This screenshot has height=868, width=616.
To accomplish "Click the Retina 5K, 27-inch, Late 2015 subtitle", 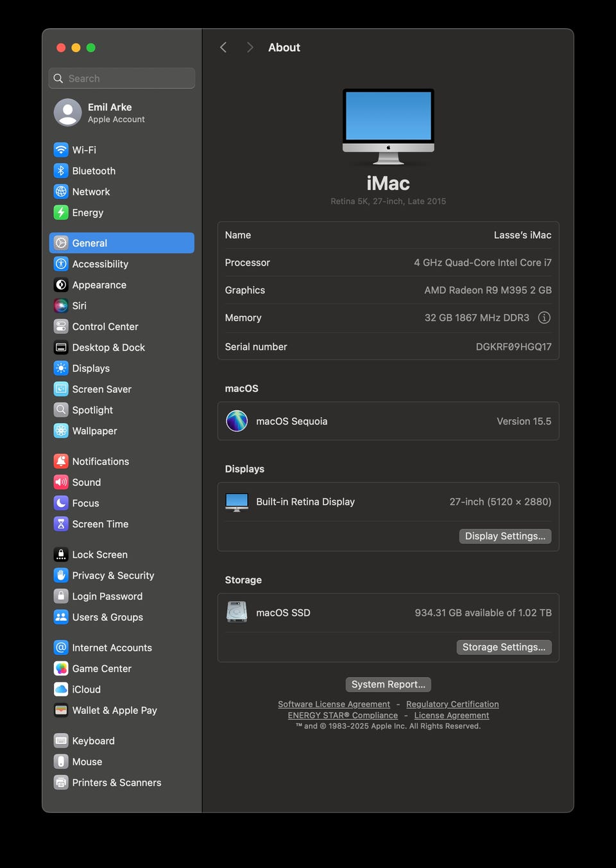I will (x=388, y=201).
